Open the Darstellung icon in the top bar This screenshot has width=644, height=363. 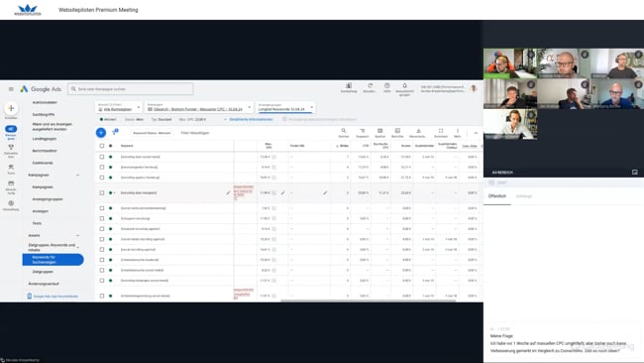point(349,87)
